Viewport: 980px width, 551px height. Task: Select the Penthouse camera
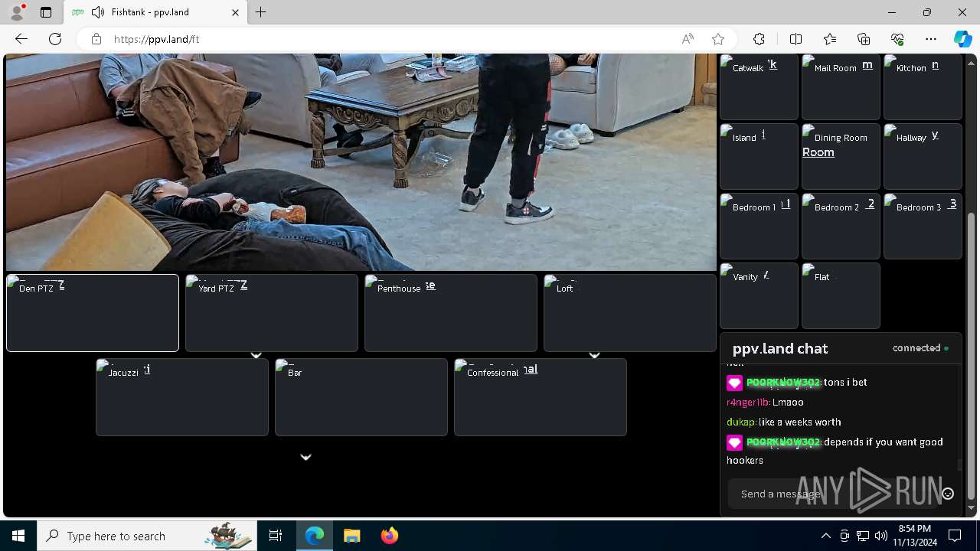(451, 313)
